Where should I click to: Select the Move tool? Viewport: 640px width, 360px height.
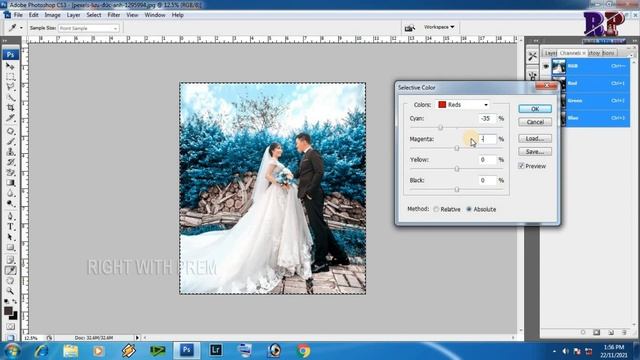tap(10, 66)
